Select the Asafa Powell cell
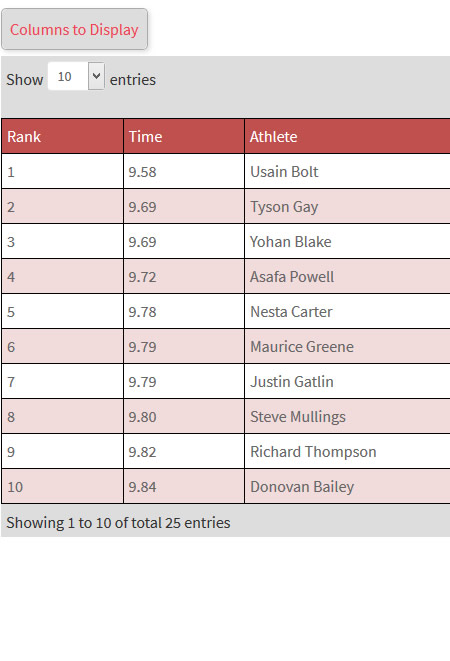450x661 pixels. tap(348, 276)
